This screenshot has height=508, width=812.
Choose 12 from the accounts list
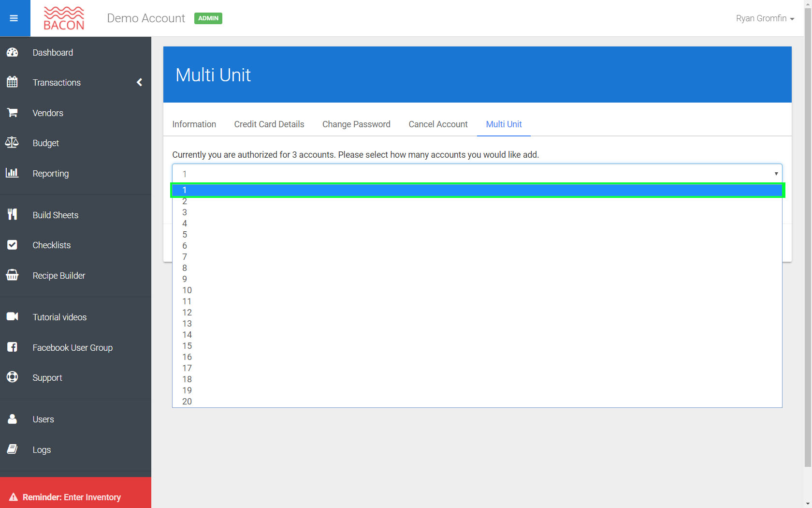pos(477,313)
